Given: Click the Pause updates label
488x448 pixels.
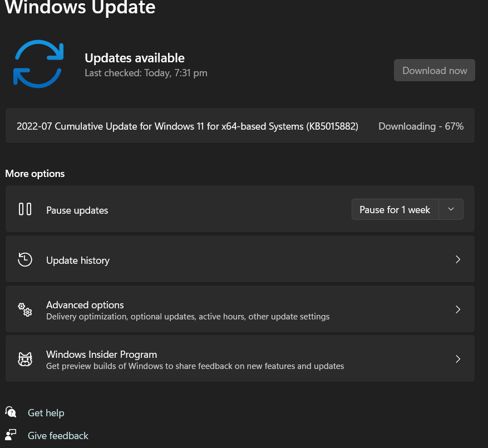Looking at the screenshot, I should [x=77, y=210].
